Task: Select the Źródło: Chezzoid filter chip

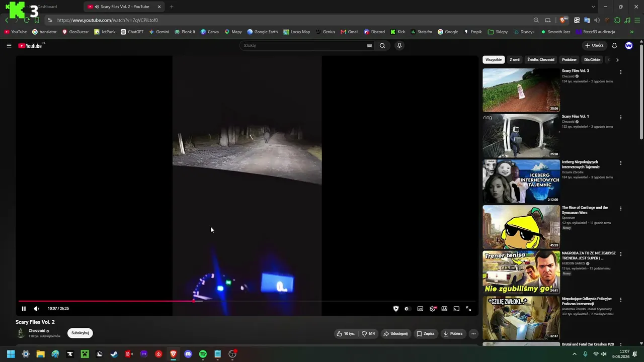Action: pyautogui.click(x=541, y=60)
